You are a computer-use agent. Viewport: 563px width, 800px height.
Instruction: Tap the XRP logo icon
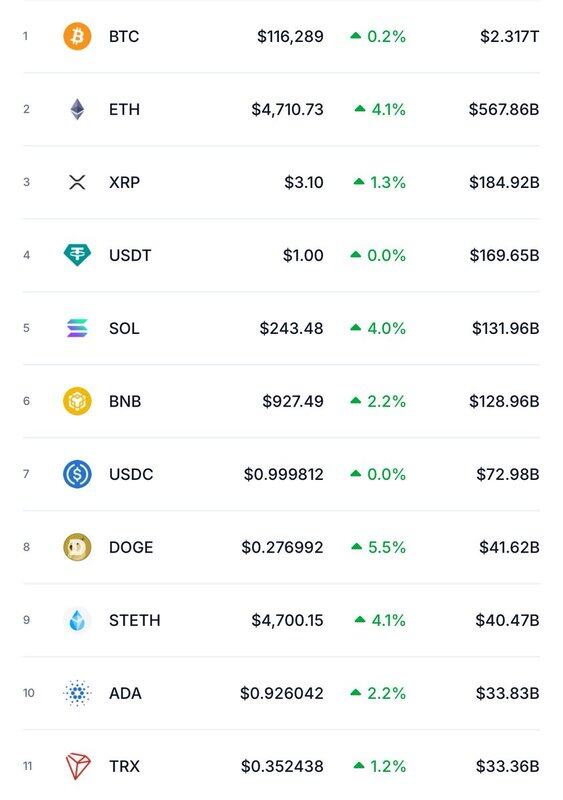pos(77,182)
